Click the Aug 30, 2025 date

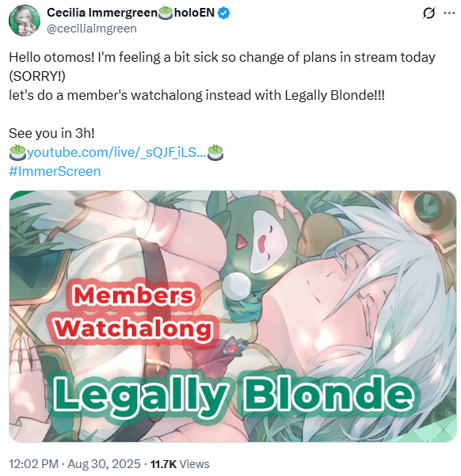tap(104, 464)
